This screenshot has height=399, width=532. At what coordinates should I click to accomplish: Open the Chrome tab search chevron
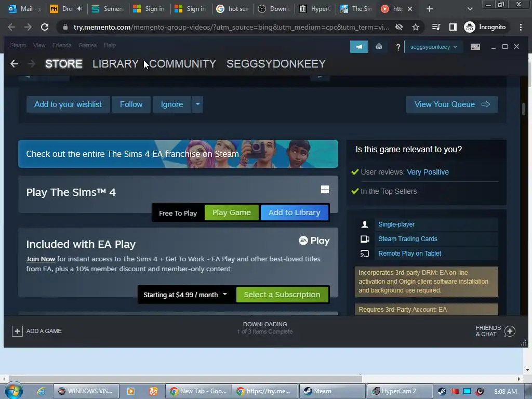tap(470, 9)
